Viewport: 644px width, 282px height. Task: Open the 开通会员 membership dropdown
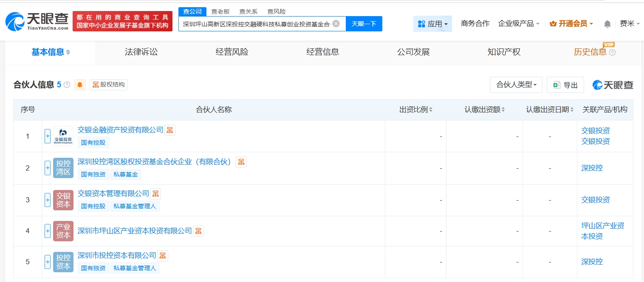571,24
